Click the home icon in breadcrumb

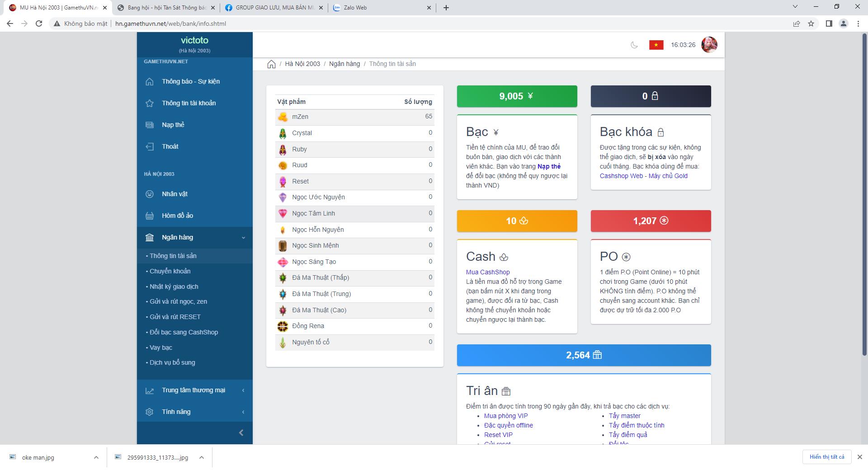271,64
